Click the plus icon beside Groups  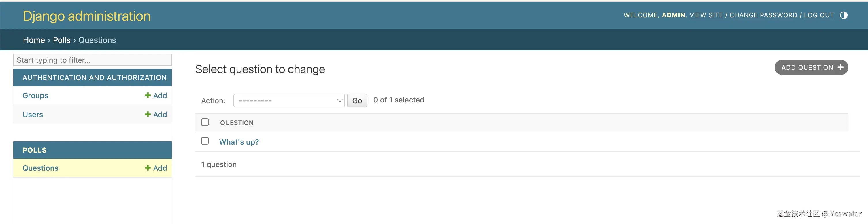pos(148,95)
